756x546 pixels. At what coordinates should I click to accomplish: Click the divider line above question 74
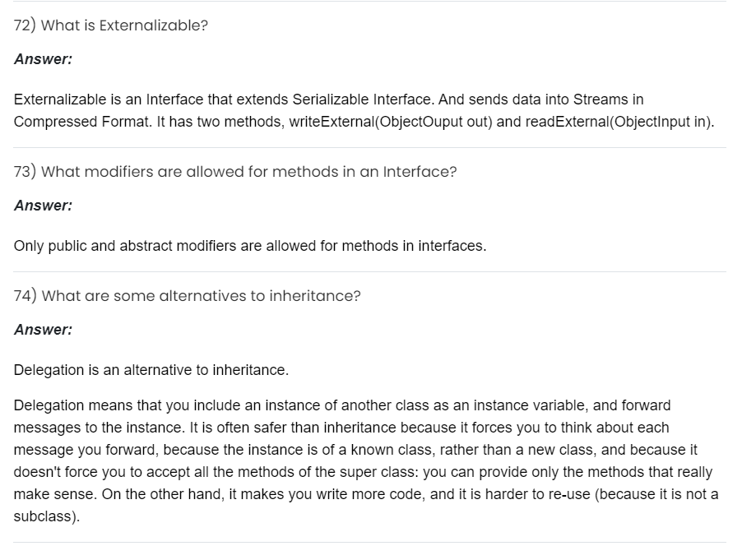pyautogui.click(x=370, y=272)
